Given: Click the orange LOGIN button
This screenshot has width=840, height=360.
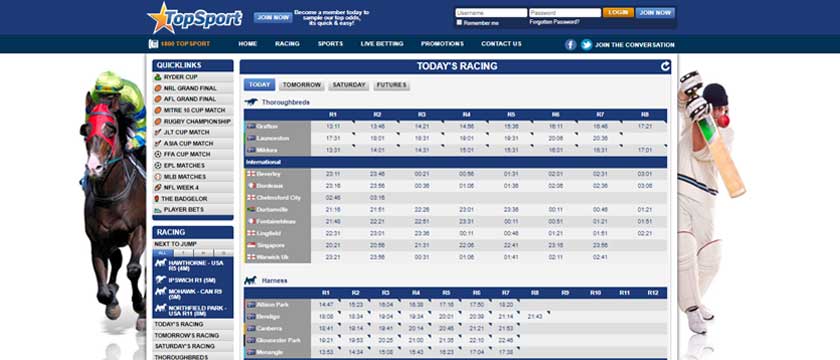Looking at the screenshot, I should (x=618, y=12).
